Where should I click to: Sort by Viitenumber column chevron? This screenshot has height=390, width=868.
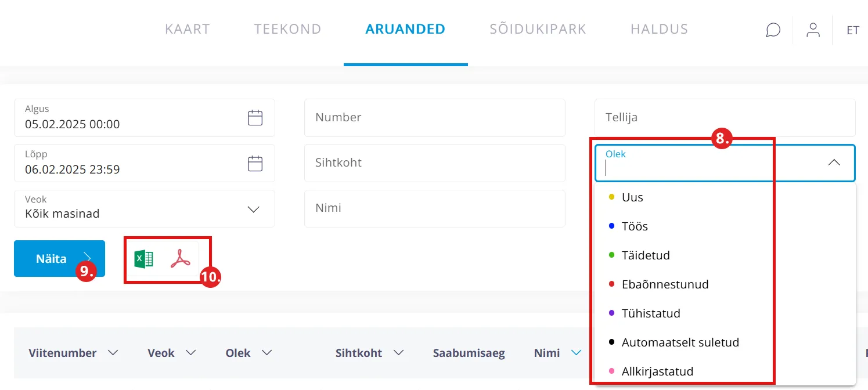[113, 353]
